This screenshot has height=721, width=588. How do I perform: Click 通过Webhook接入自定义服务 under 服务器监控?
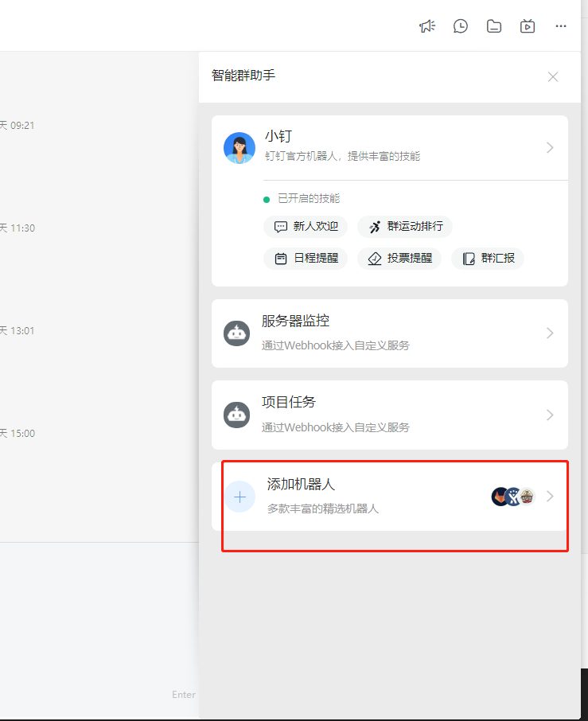[336, 346]
